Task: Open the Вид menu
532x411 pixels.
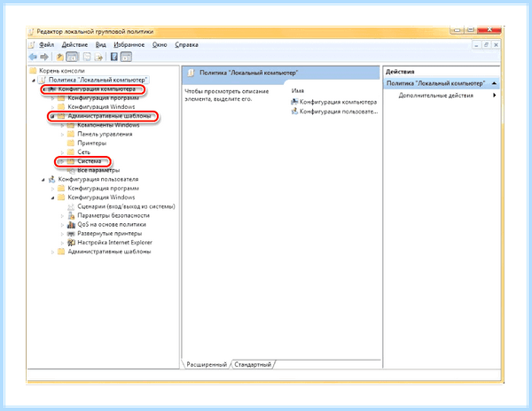Action: point(100,44)
